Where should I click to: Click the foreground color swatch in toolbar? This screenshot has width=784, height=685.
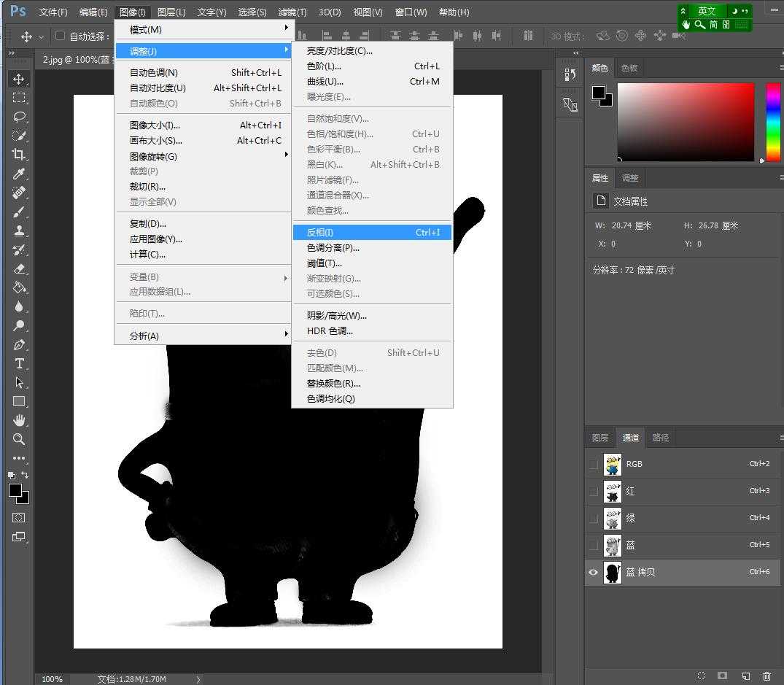15,490
